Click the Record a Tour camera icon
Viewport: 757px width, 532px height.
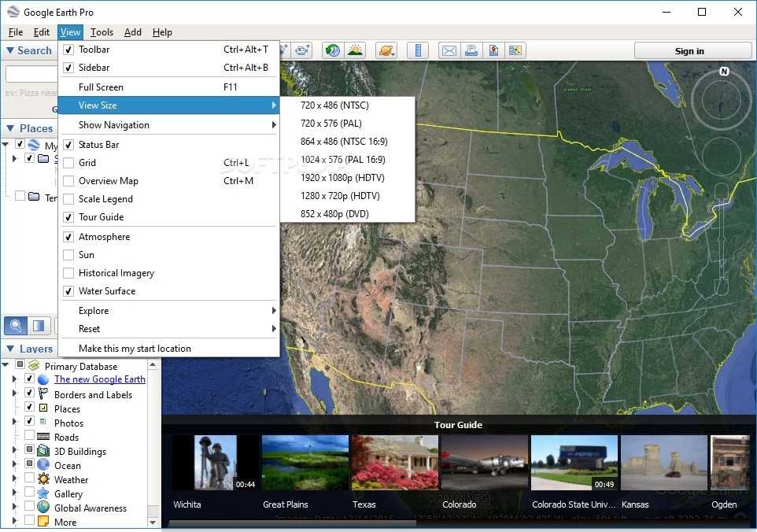(303, 50)
